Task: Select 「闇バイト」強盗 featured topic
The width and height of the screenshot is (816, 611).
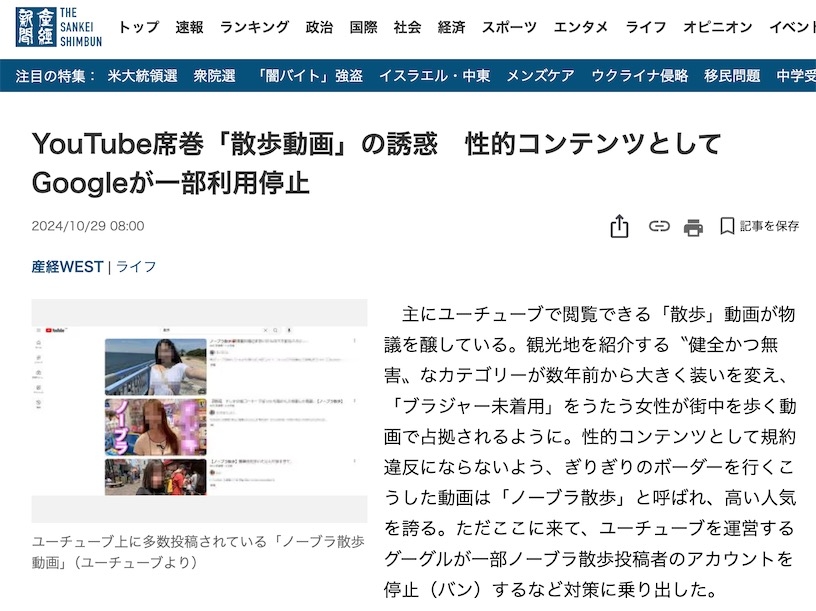Action: tap(309, 76)
